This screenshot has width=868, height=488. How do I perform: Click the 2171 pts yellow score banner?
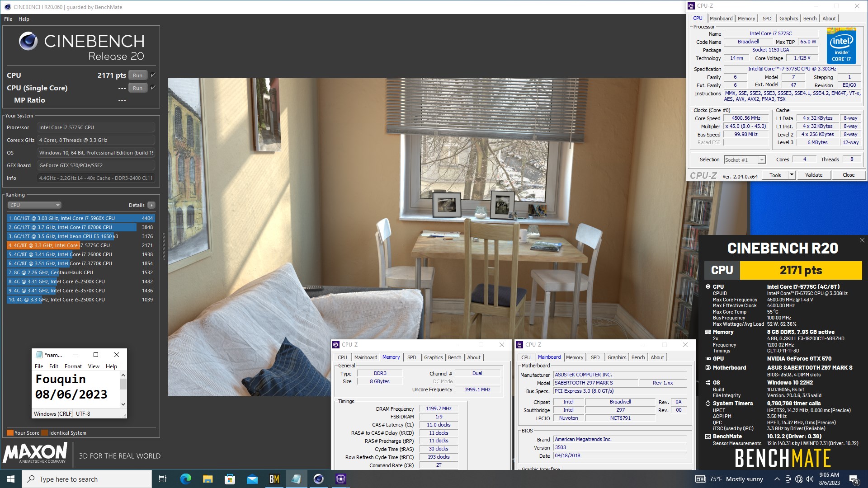click(x=801, y=270)
